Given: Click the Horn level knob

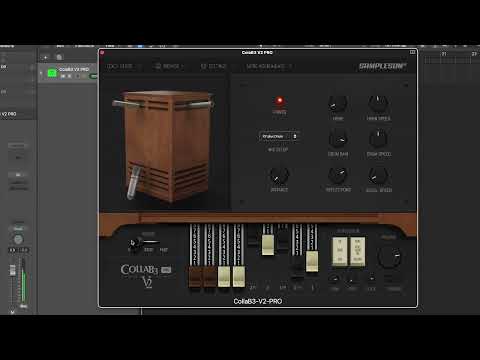Looking at the screenshot, I should (x=338, y=104).
